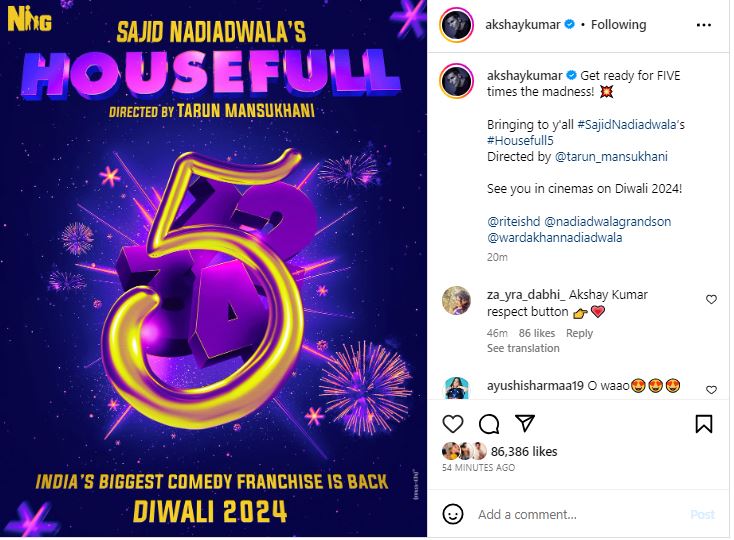Like the post with heart icon
734x540 pixels.
[x=453, y=424]
